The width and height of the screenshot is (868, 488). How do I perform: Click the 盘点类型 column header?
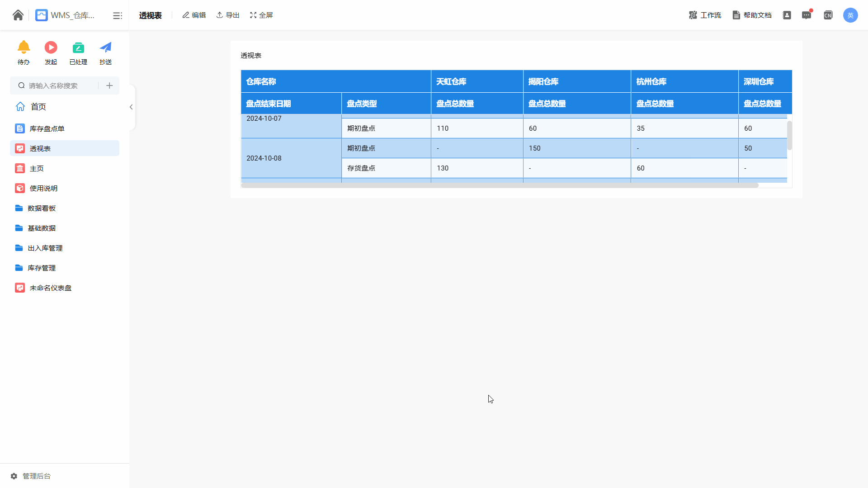pos(386,104)
